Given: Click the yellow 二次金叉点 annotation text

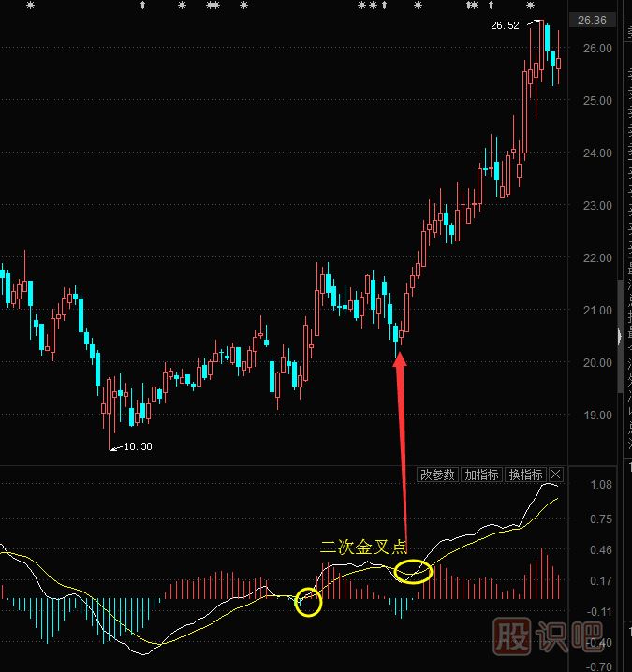Looking at the screenshot, I should tap(363, 547).
